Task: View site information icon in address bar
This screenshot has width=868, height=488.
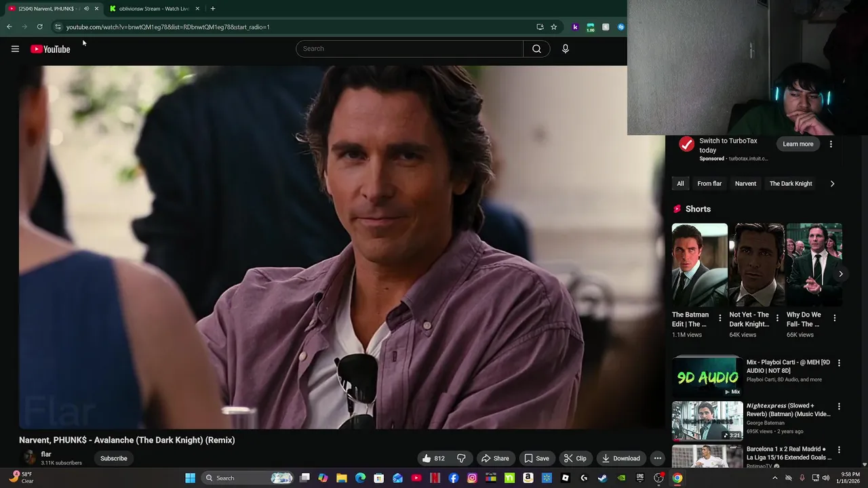Action: (x=58, y=27)
